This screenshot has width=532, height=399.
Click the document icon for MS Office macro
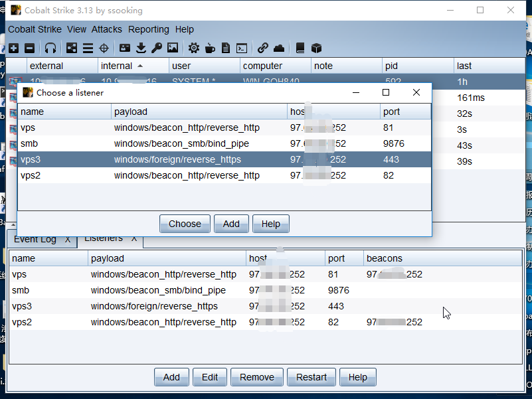coord(226,48)
